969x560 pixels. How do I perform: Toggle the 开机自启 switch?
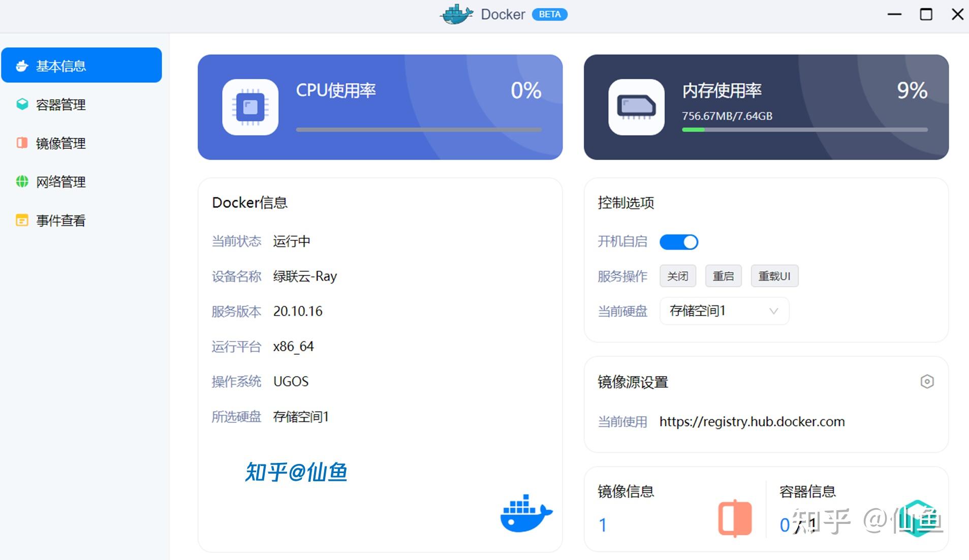(x=679, y=242)
